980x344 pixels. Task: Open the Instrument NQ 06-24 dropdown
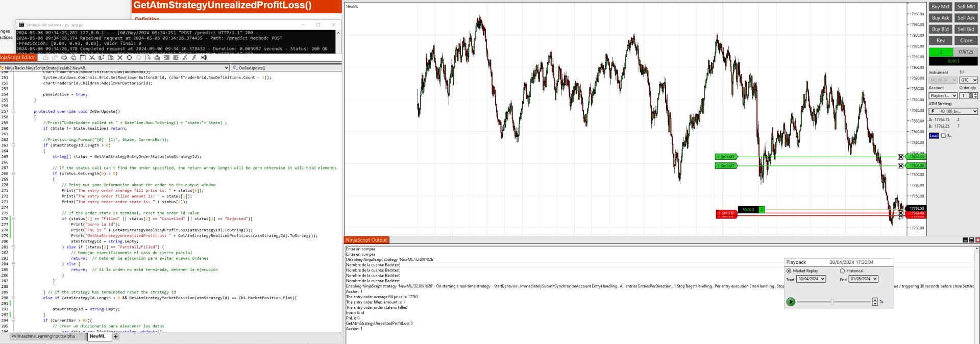(943, 80)
